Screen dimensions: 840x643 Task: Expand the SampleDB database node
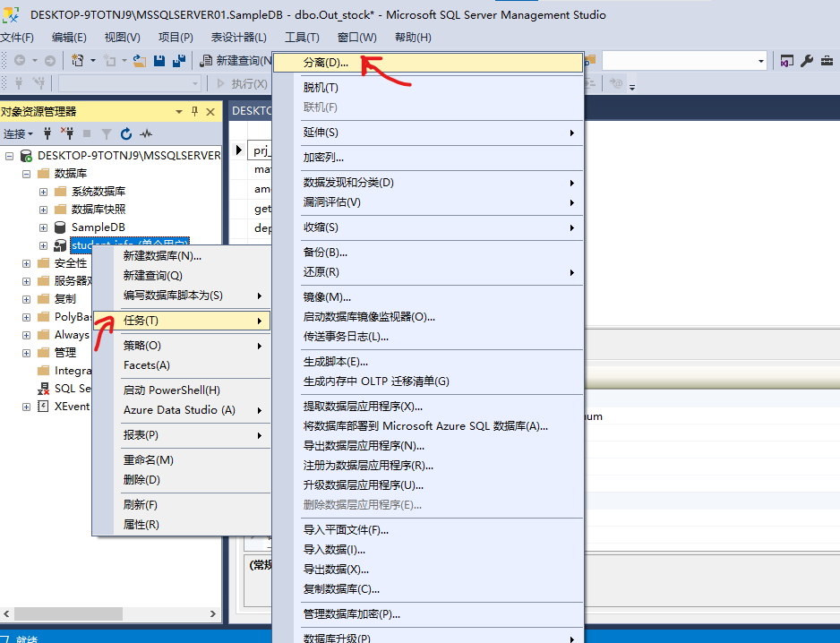tap(43, 227)
